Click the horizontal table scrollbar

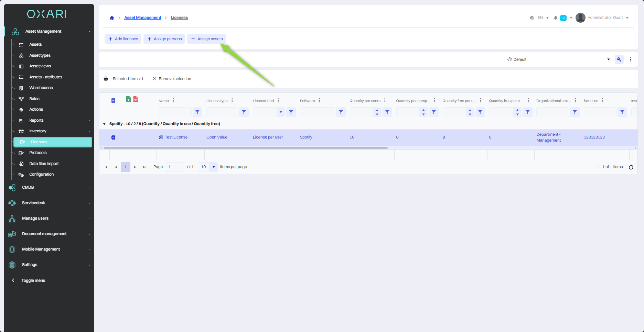245,148
